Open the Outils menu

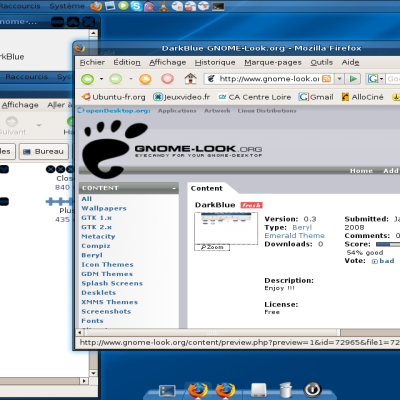pos(322,62)
